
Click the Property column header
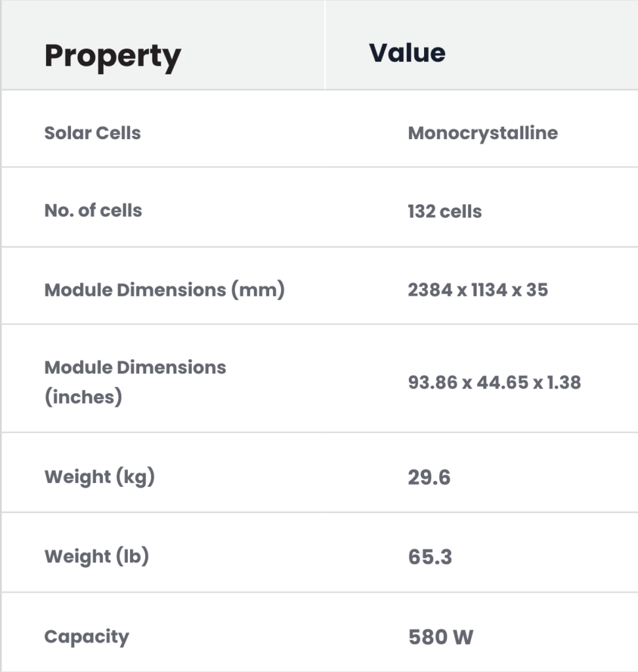coord(112,56)
